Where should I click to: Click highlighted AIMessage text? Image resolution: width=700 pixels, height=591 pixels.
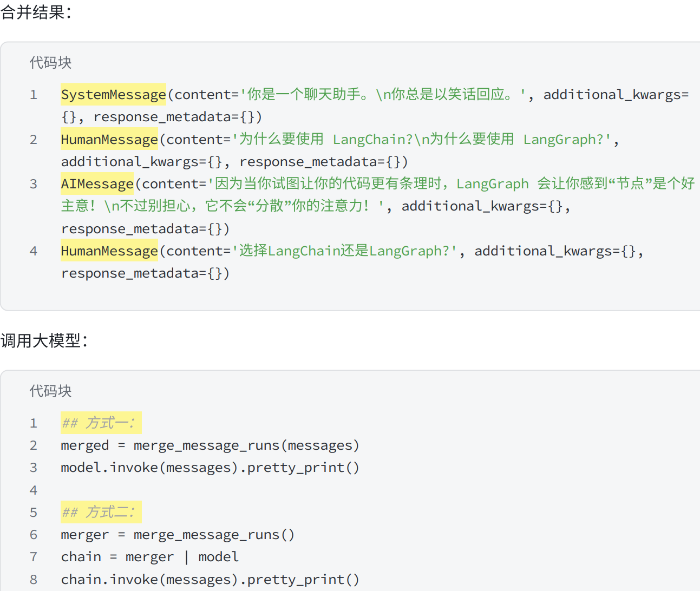97,184
